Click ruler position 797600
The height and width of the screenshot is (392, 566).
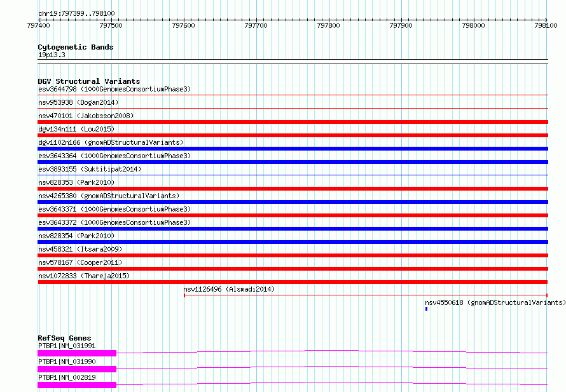[x=183, y=25]
